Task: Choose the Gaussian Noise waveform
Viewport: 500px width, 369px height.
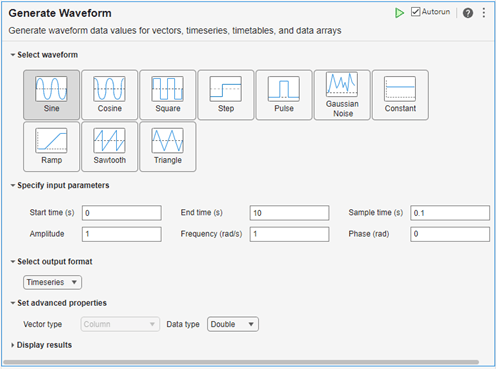Action: click(x=342, y=95)
